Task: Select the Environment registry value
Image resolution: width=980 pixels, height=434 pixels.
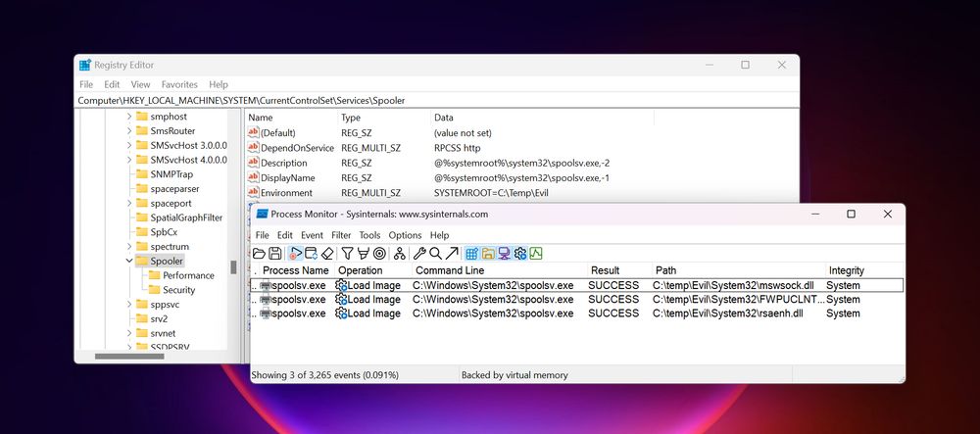Action: point(286,193)
